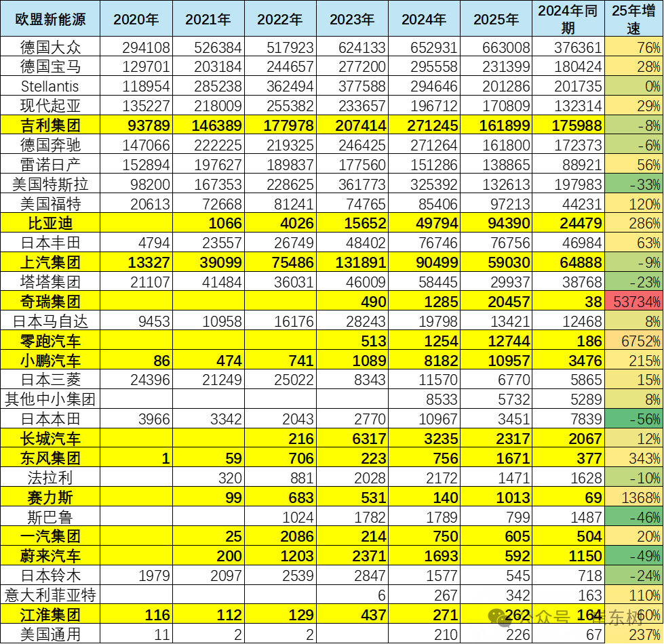Select the 2023年 column header

pyautogui.click(x=352, y=19)
